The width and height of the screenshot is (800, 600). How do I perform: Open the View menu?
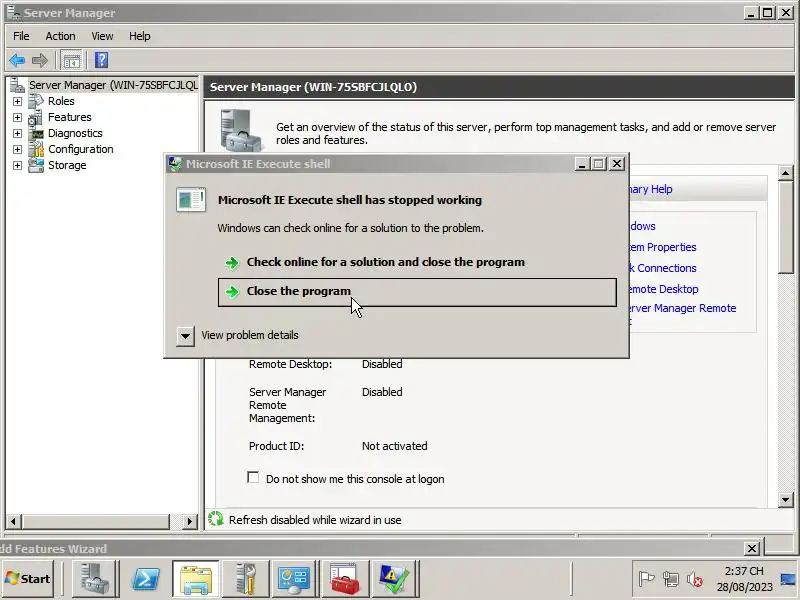102,36
